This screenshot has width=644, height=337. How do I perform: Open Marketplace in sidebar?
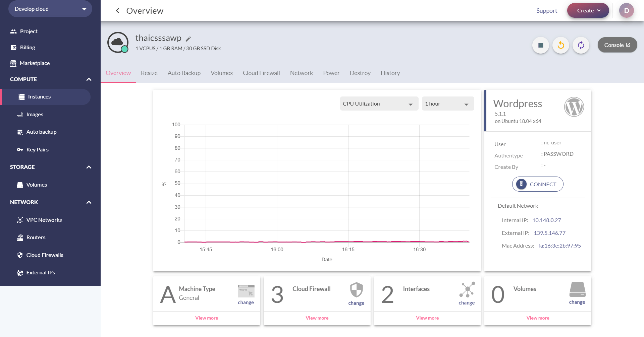pos(30,63)
